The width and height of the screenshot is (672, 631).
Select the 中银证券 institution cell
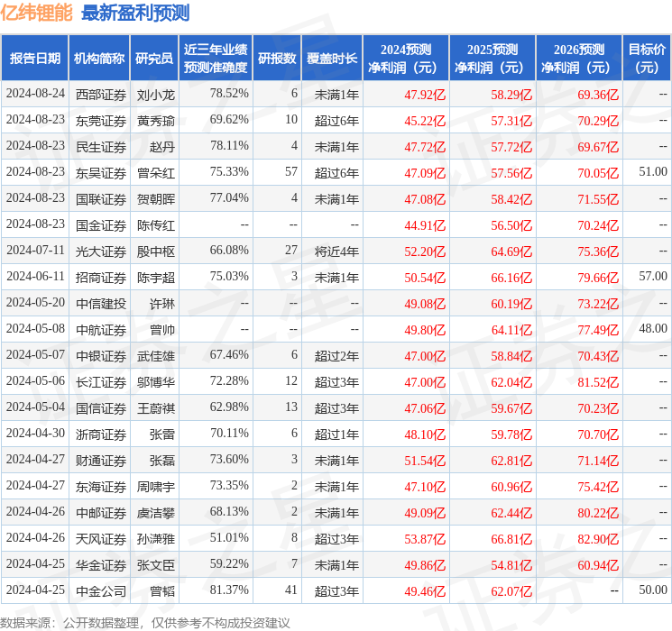[x=101, y=356]
